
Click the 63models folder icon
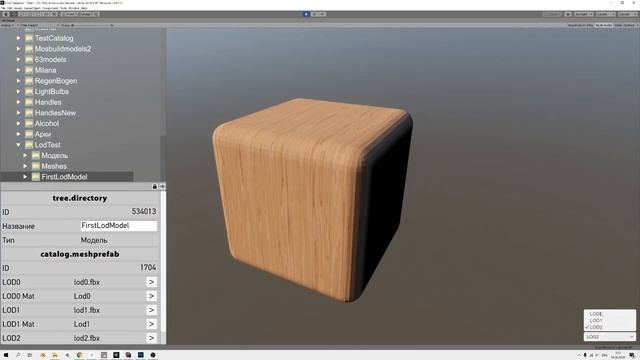click(29, 60)
